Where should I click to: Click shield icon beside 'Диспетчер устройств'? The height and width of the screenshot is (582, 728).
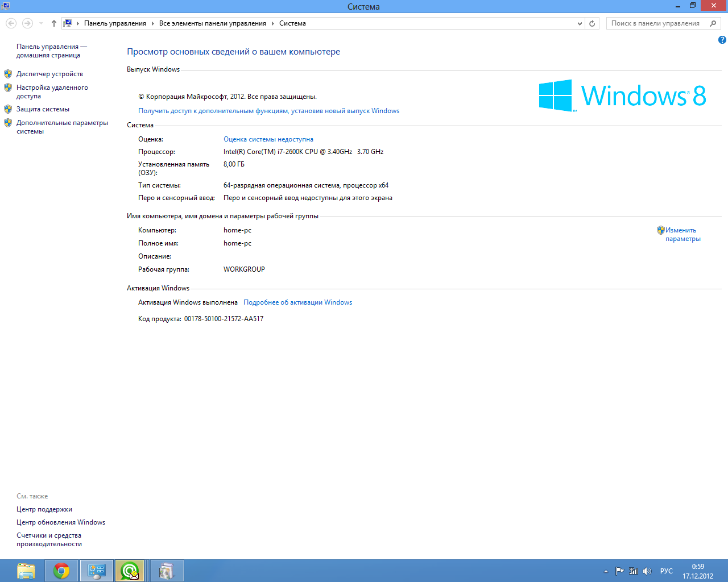coord(8,74)
